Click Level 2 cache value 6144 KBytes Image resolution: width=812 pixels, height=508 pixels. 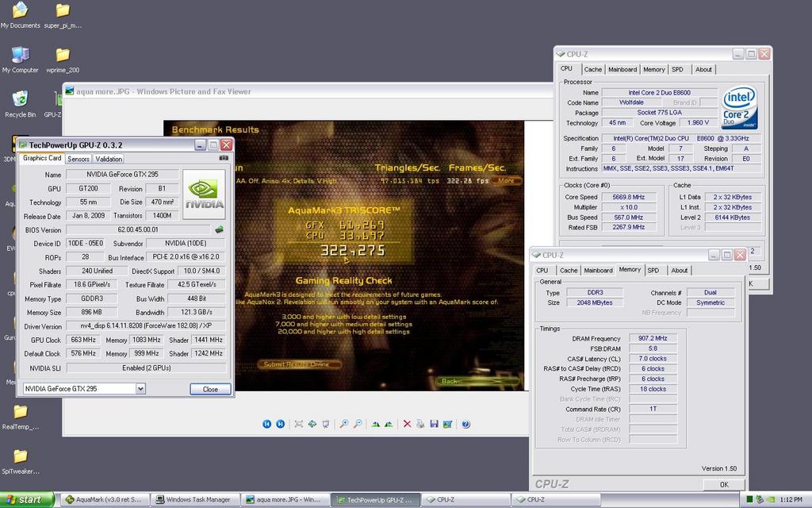732,217
